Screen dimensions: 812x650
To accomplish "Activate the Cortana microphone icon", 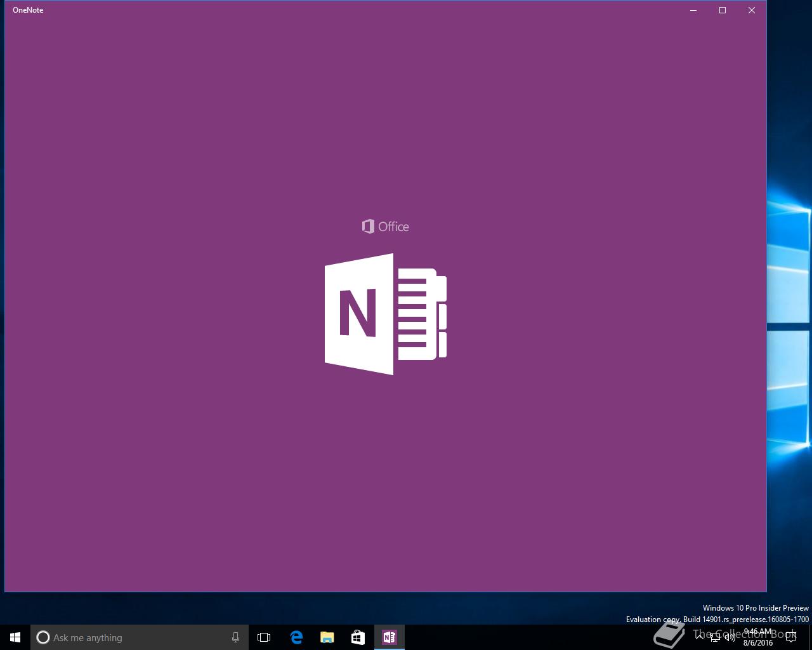I will point(235,637).
